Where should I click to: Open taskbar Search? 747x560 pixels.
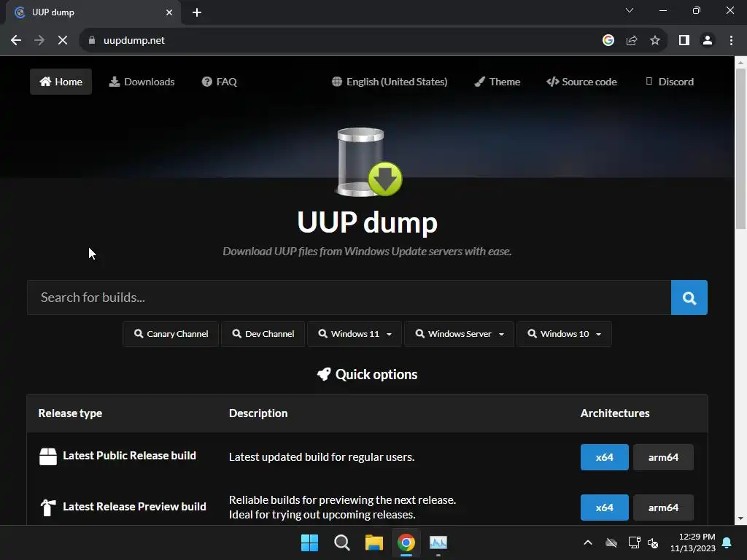point(342,542)
